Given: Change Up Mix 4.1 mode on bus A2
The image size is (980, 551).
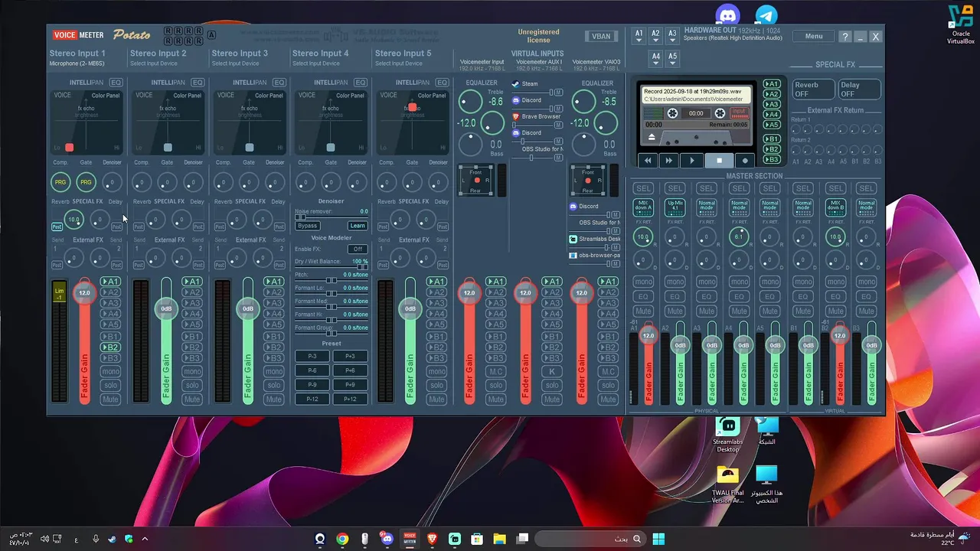Looking at the screenshot, I should coord(675,207).
